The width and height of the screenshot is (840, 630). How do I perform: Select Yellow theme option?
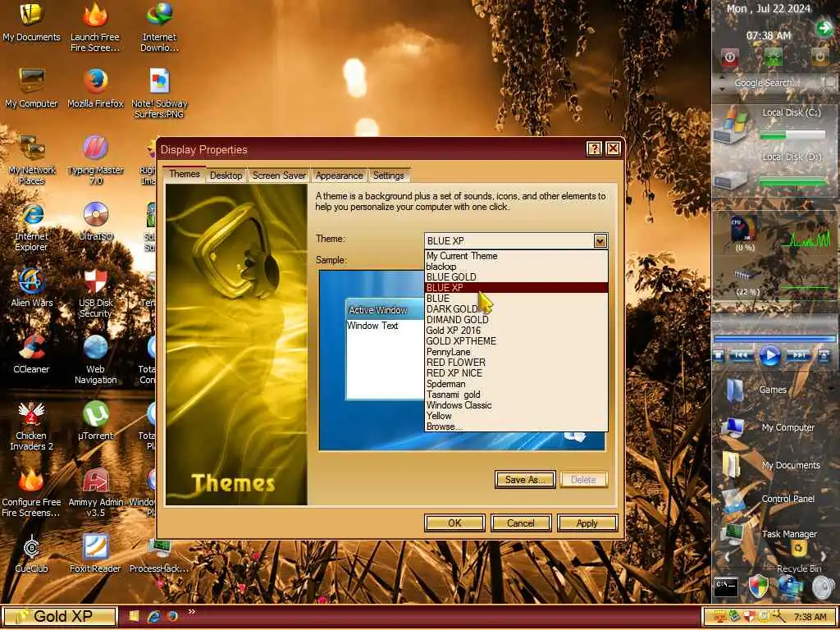pos(517,416)
